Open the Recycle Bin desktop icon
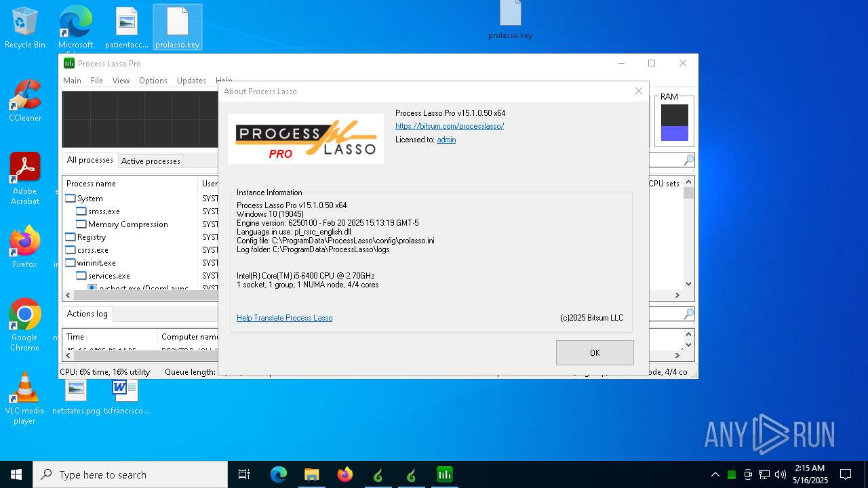 [24, 28]
